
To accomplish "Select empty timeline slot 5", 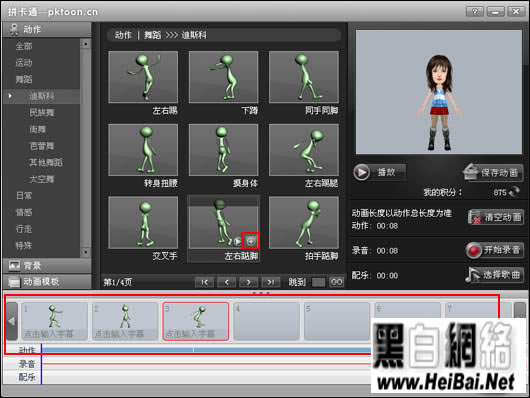I will coord(337,321).
